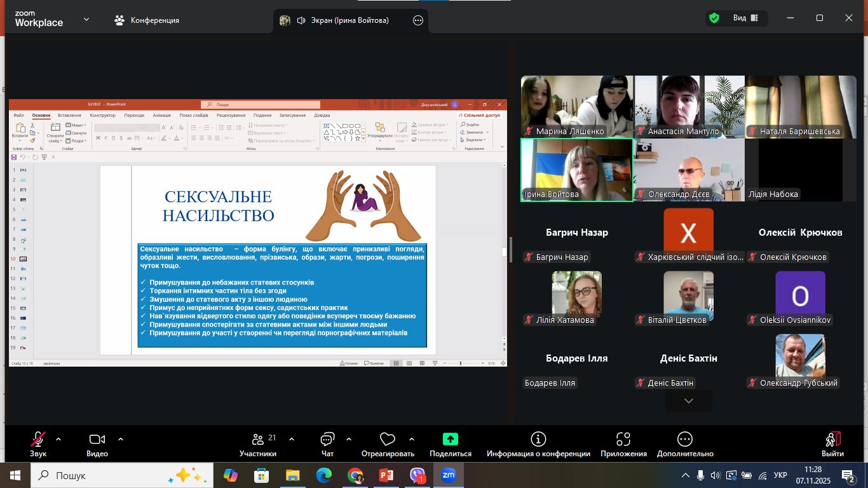
Task: Open screen share options ellipsis button
Action: click(x=418, y=20)
